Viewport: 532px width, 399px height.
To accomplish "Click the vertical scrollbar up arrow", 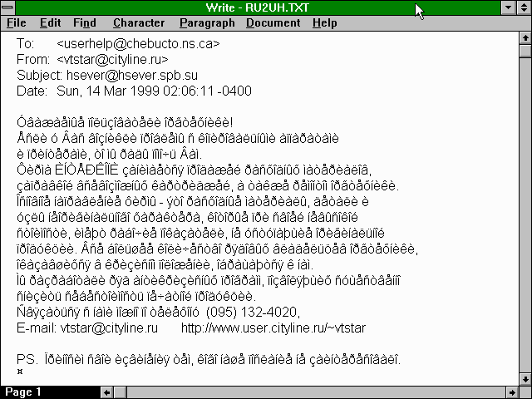I will [525, 38].
